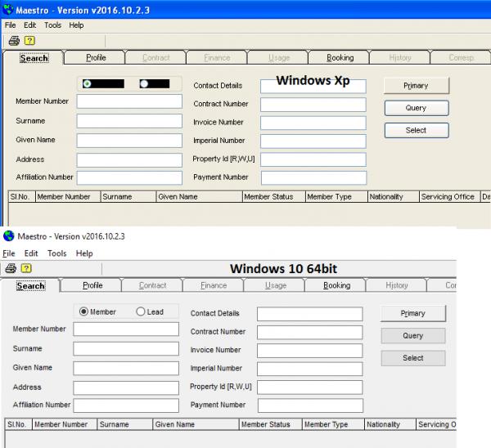Click the printer icon in Windows XP toolbar
This screenshot has width=491, height=448.
point(14,41)
